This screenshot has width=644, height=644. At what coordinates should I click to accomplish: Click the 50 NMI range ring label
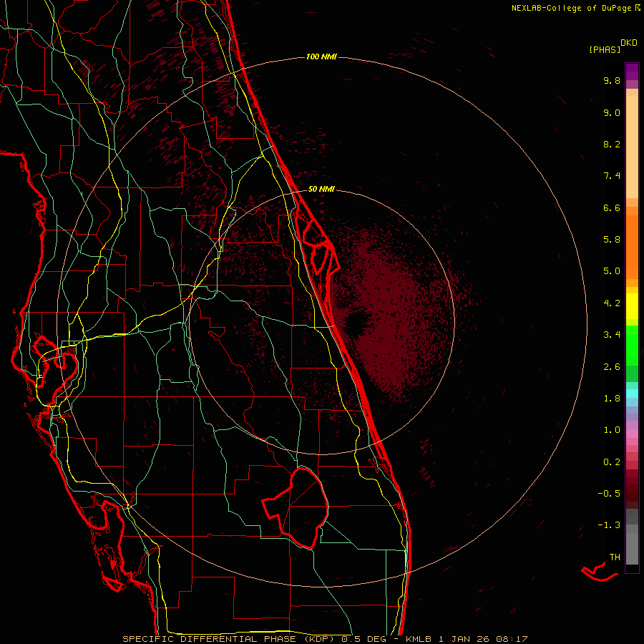321,189
